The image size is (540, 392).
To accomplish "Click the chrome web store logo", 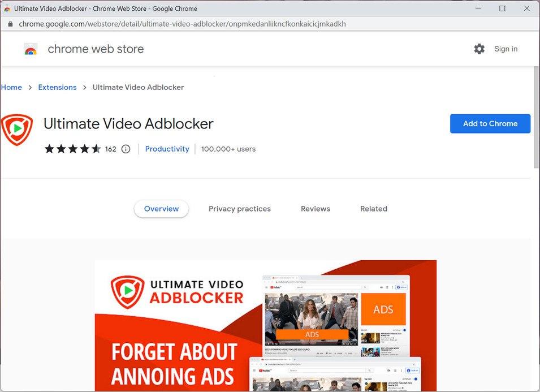I will point(31,49).
